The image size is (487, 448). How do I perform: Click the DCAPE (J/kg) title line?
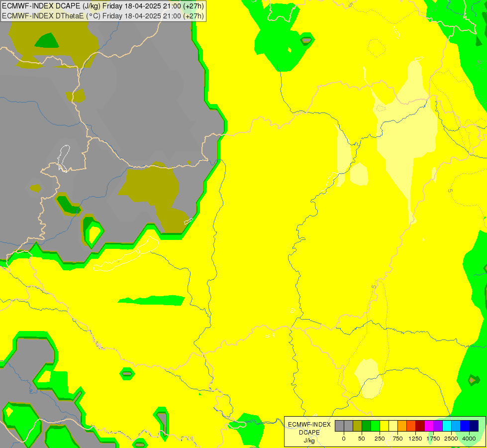103,6
